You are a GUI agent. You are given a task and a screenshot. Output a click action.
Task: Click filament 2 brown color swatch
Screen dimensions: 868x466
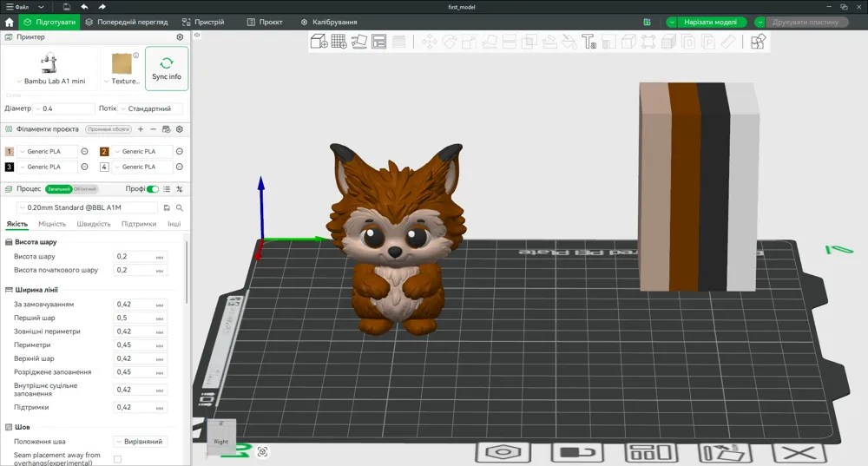click(x=104, y=151)
